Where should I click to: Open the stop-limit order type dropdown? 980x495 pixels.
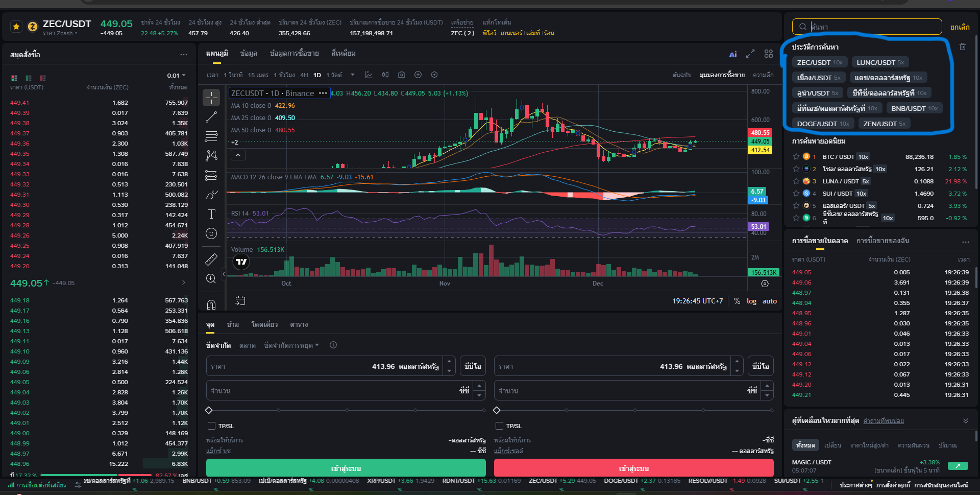click(x=291, y=345)
